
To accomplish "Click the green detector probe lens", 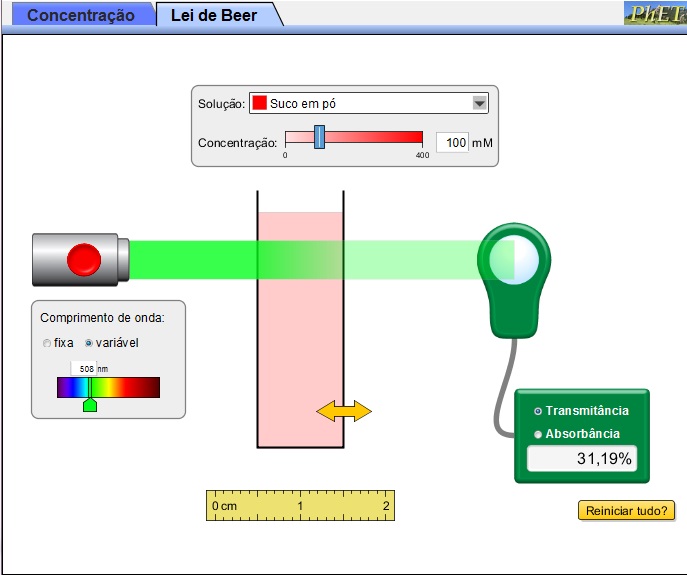I will click(514, 261).
